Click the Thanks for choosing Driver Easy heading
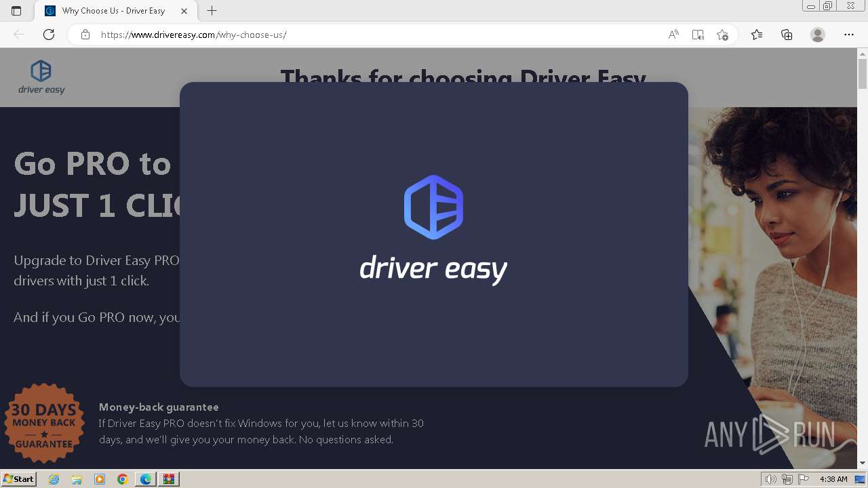 (463, 76)
